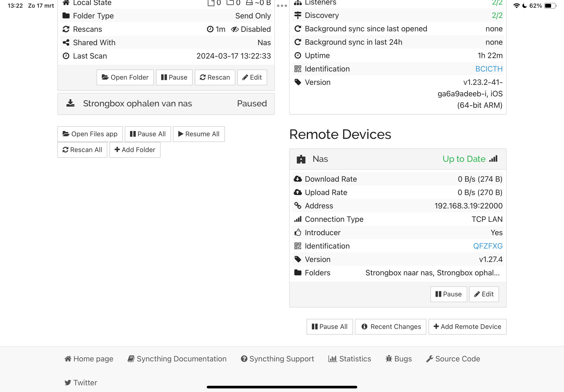Click Add Remote Device
This screenshot has height=392, width=564.
pyautogui.click(x=467, y=327)
